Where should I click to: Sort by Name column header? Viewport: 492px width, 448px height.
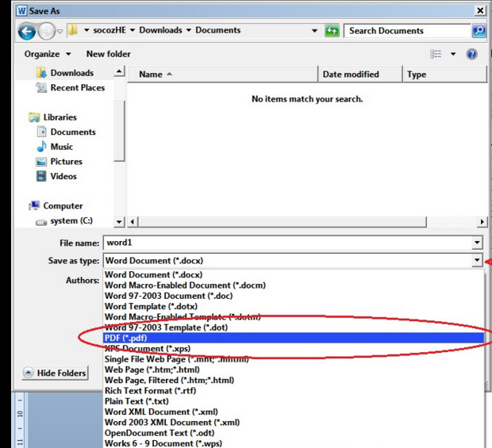(223, 75)
